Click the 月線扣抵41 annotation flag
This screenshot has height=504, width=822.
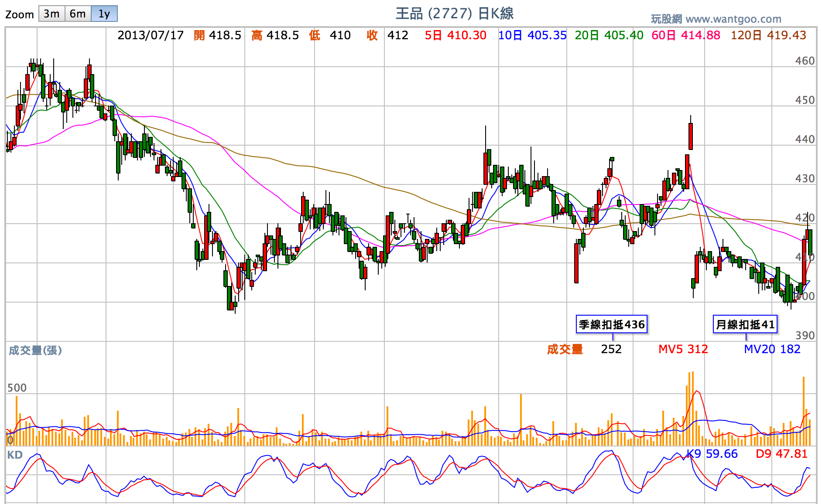pyautogui.click(x=745, y=324)
